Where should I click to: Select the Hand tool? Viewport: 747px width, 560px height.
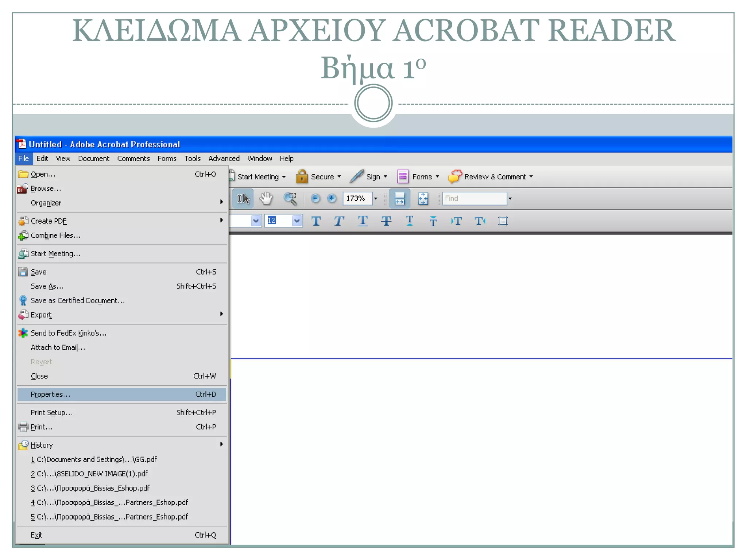(266, 199)
